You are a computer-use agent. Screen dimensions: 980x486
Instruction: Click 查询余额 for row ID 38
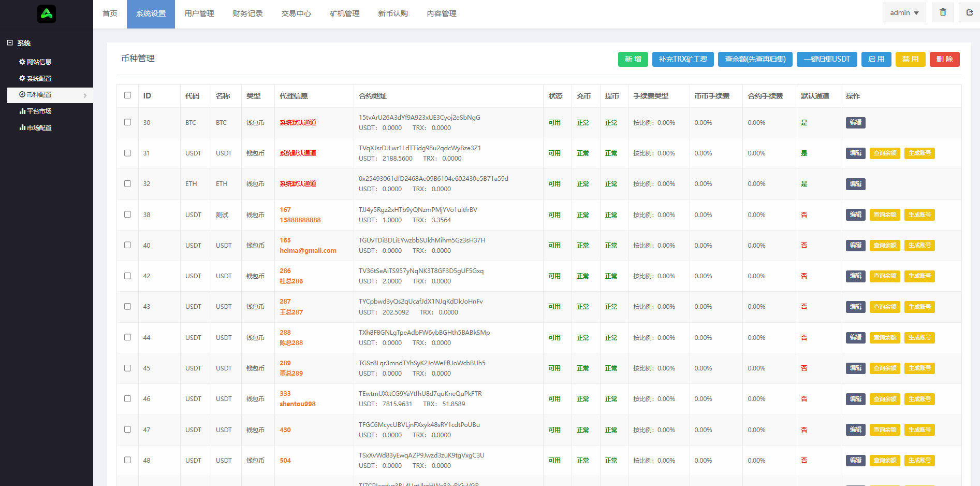coord(885,215)
